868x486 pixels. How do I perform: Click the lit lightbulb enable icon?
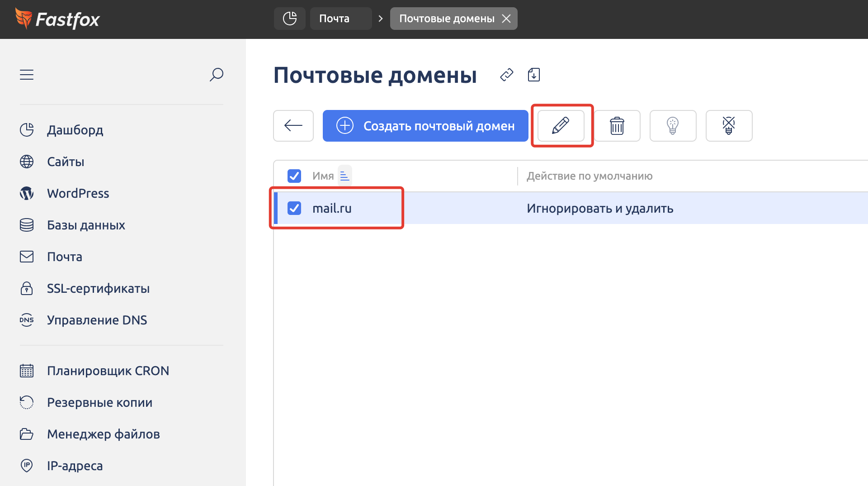pyautogui.click(x=673, y=126)
